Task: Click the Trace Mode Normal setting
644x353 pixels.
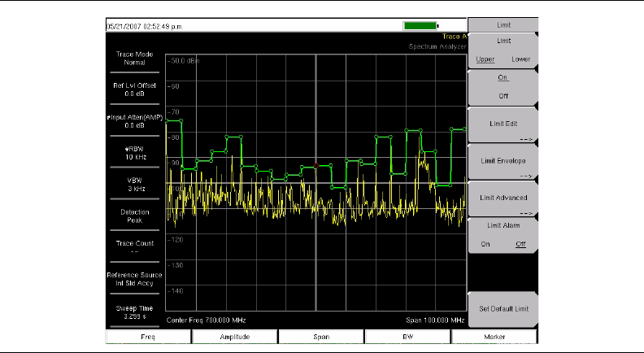Action: click(x=134, y=59)
